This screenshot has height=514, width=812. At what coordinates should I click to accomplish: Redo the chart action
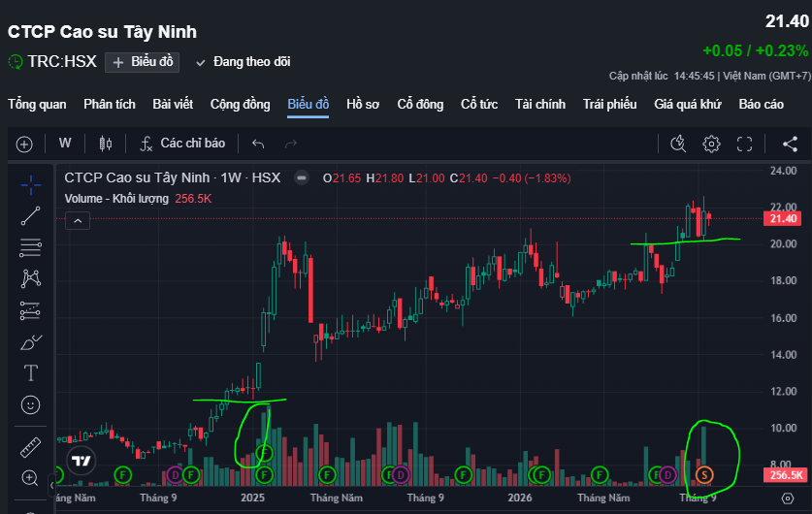tap(291, 144)
